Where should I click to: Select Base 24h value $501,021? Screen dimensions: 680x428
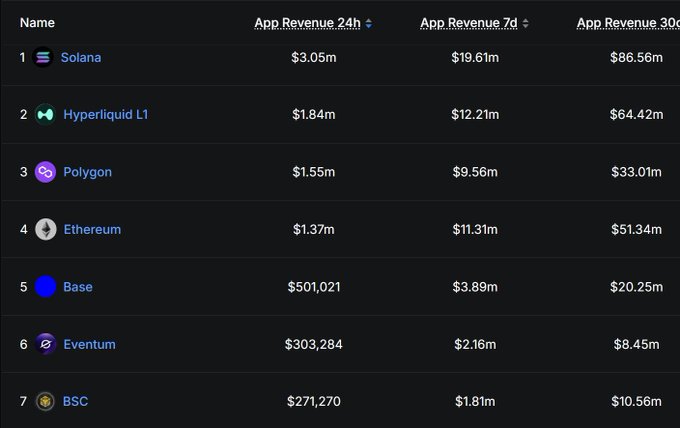coord(314,287)
